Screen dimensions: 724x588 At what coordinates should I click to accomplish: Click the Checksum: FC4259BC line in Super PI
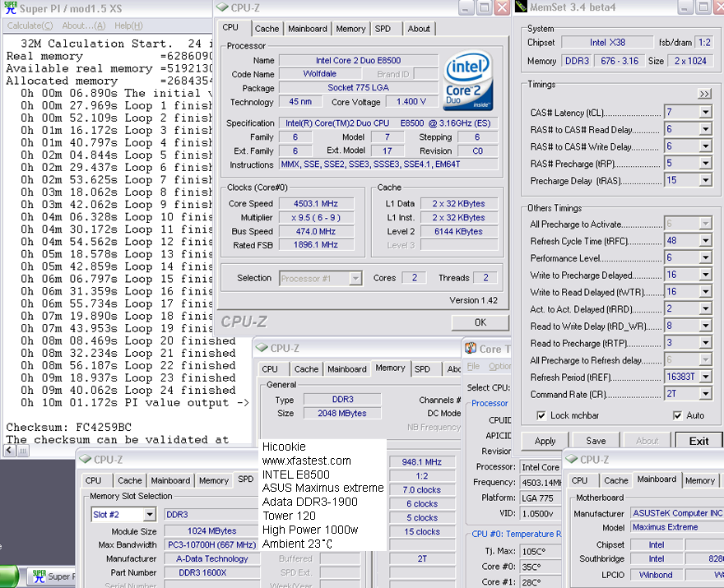click(x=69, y=427)
